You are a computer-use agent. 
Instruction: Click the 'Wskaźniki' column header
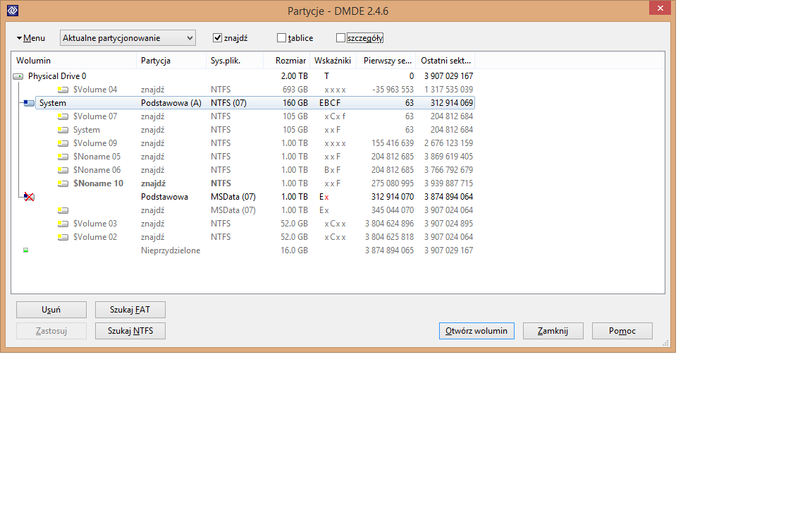[333, 61]
